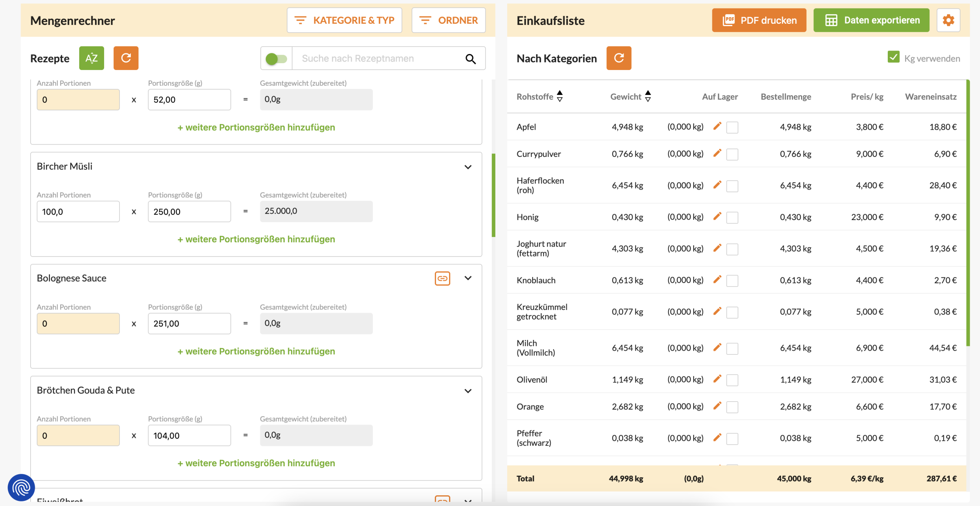Screen dimensions: 980x506
Task: Add more portion sizes to Bircher Müsli
Action: click(256, 239)
